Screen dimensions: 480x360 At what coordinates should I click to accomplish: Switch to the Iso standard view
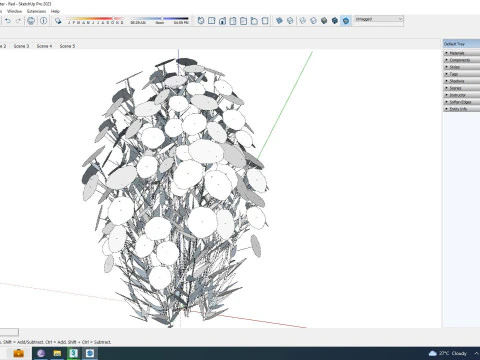tap(201, 21)
